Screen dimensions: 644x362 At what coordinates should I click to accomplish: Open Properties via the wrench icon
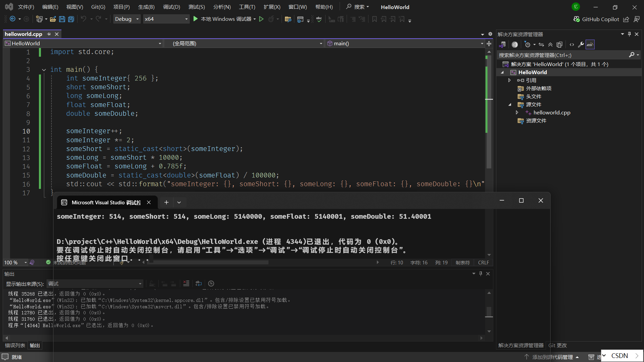pos(581,44)
